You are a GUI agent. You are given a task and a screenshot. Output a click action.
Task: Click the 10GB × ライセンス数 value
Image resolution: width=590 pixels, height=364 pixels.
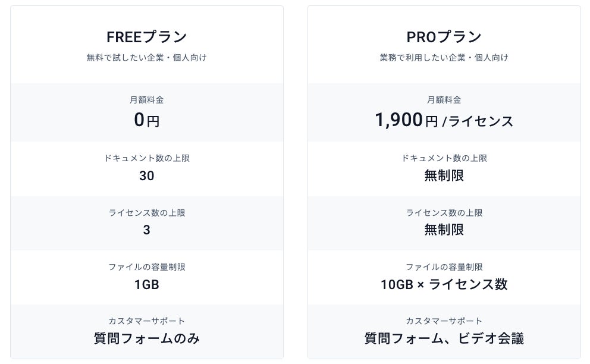[x=444, y=284]
